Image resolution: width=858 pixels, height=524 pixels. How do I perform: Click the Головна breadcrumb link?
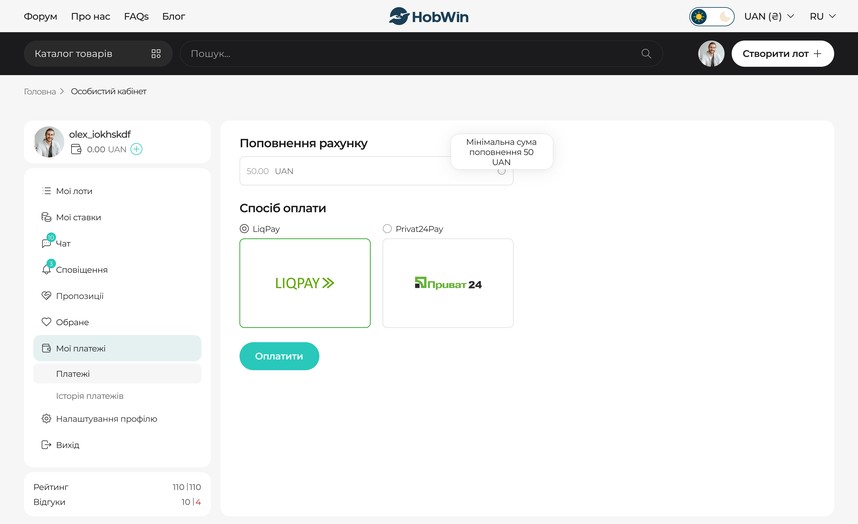point(40,91)
